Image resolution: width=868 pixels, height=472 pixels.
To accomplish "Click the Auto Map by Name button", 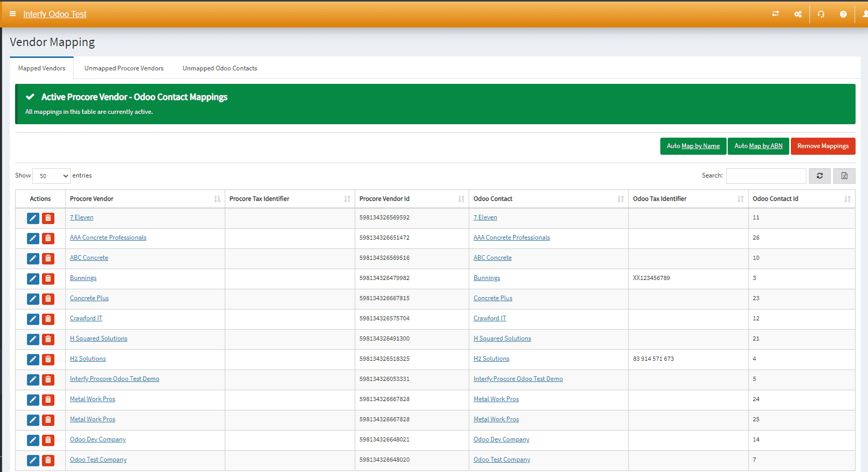I will point(693,146).
